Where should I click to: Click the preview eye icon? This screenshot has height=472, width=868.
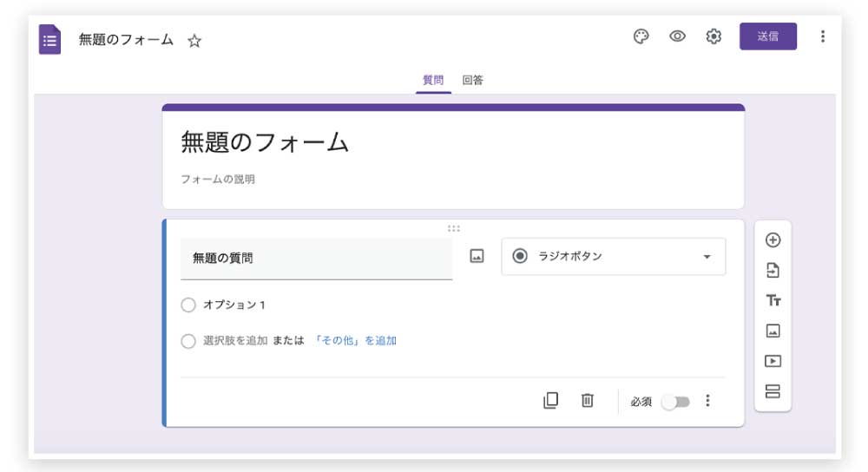click(x=678, y=36)
